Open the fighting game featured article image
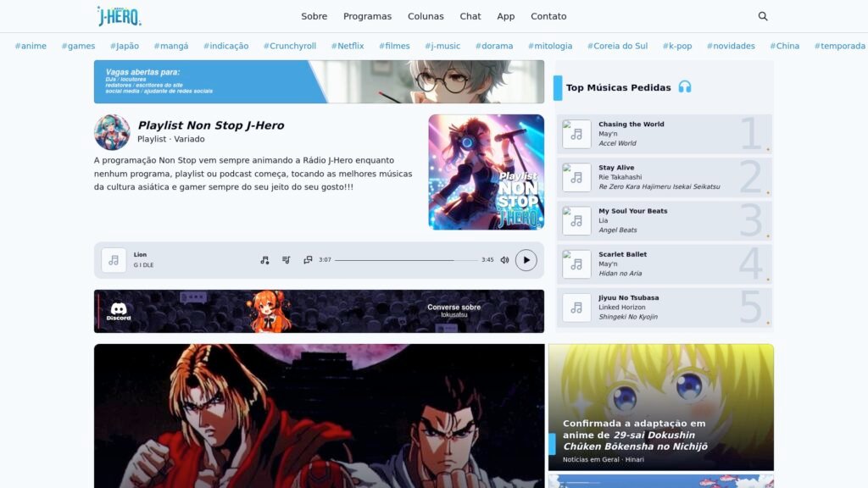 coord(320,416)
